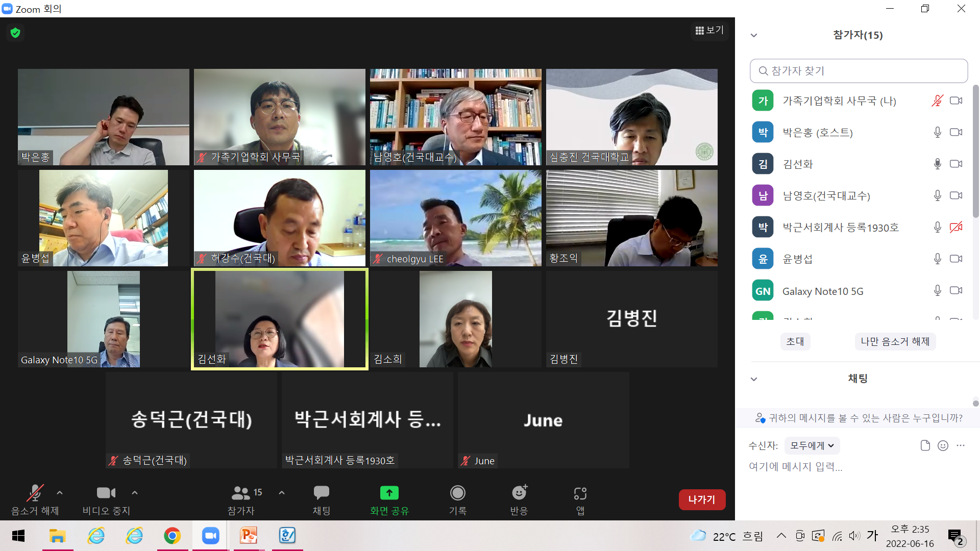Viewport: 980px width, 551px height.
Task: Unmute microphone with 음소거 해제
Action: pyautogui.click(x=35, y=500)
